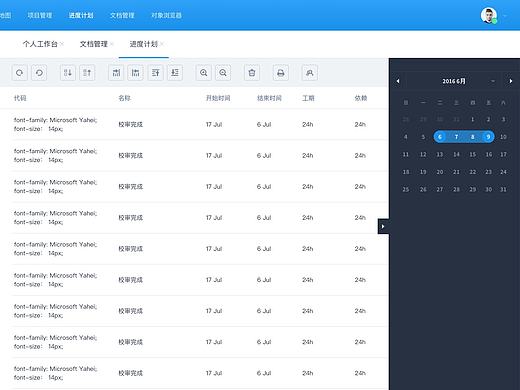Switch to the 个人工作台 tab
Screen dimensions: 520x390
point(40,44)
